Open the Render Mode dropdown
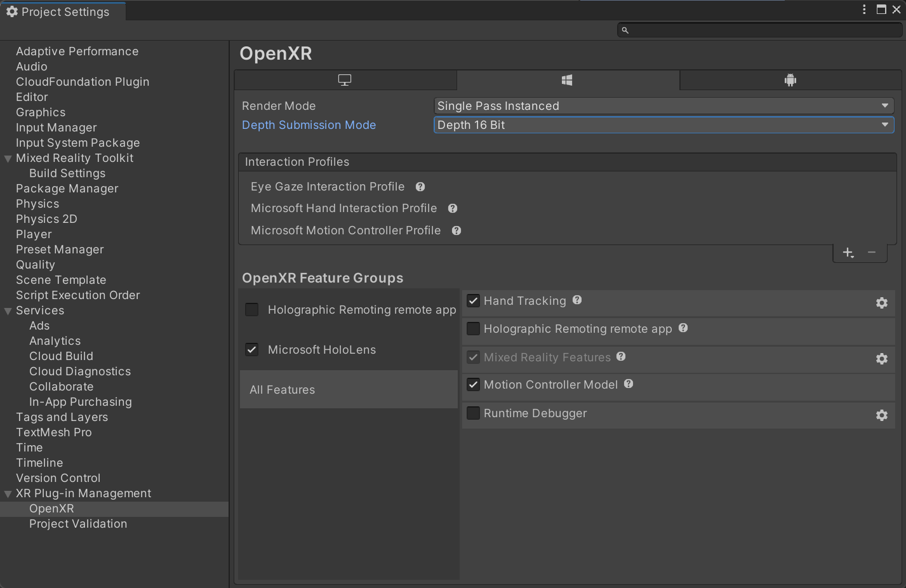This screenshot has height=588, width=906. [663, 106]
